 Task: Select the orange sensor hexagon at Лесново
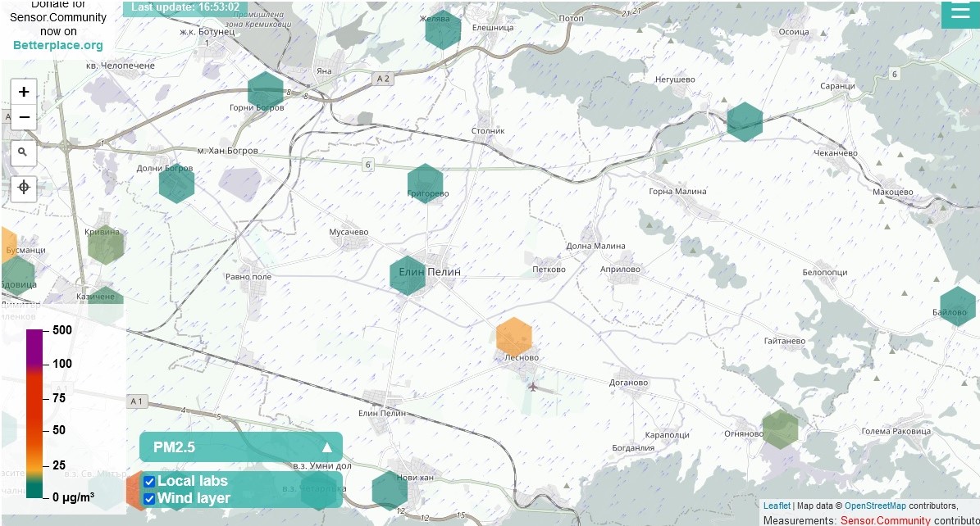pos(514,337)
